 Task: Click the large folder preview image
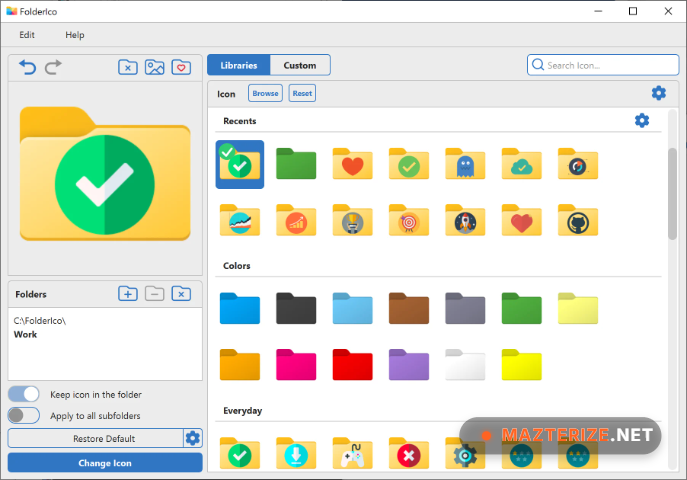(x=105, y=173)
